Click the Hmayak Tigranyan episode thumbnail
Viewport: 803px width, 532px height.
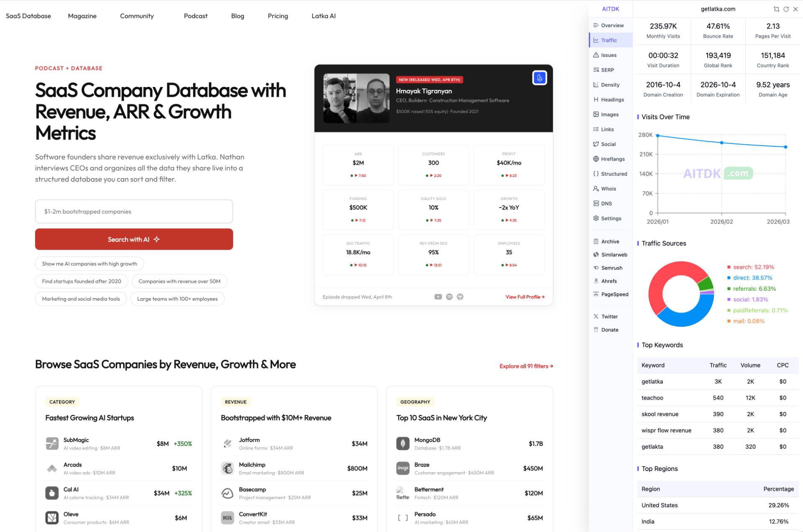point(356,98)
